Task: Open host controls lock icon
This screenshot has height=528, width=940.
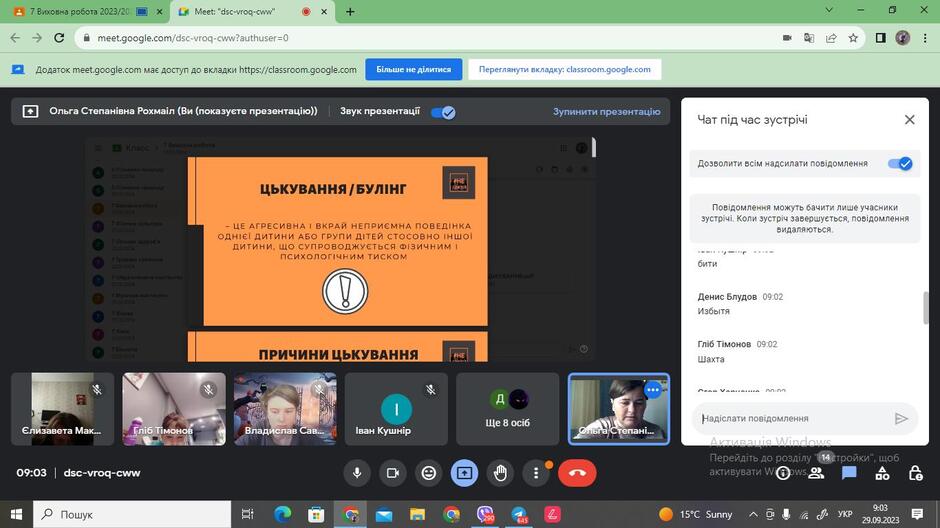Action: click(x=915, y=473)
